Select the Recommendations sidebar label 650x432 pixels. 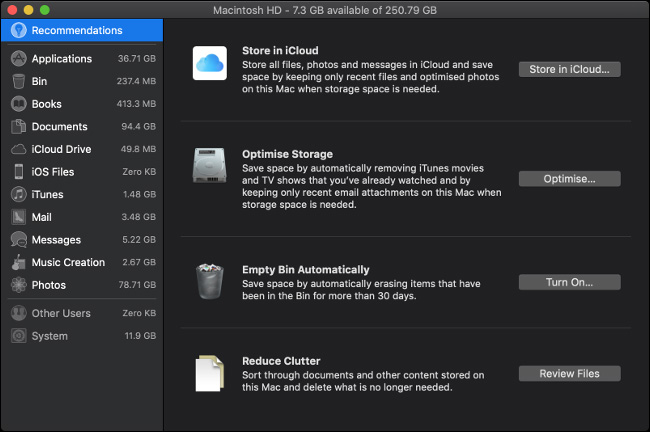[x=77, y=30]
